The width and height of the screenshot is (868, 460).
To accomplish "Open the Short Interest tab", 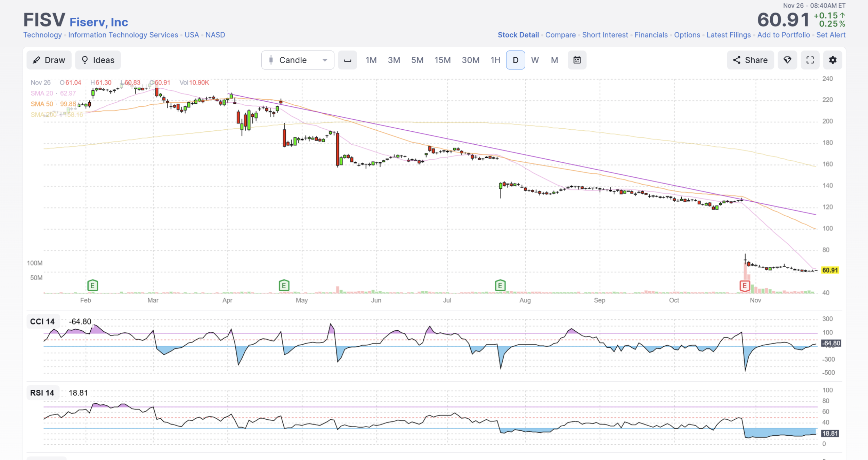I will (x=605, y=35).
